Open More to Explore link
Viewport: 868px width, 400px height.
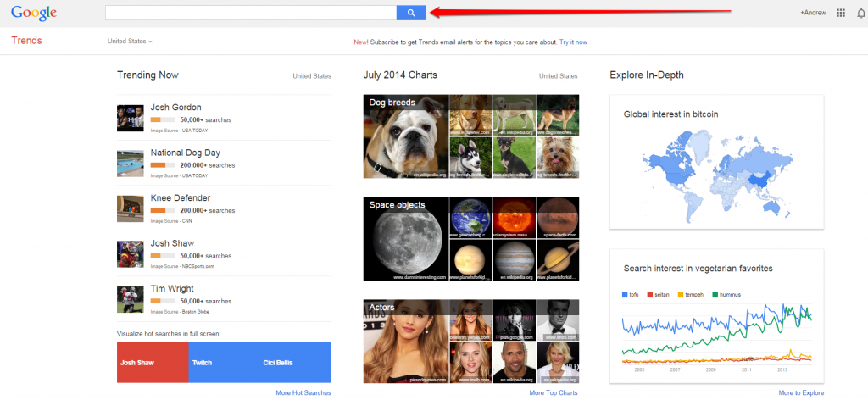801,393
